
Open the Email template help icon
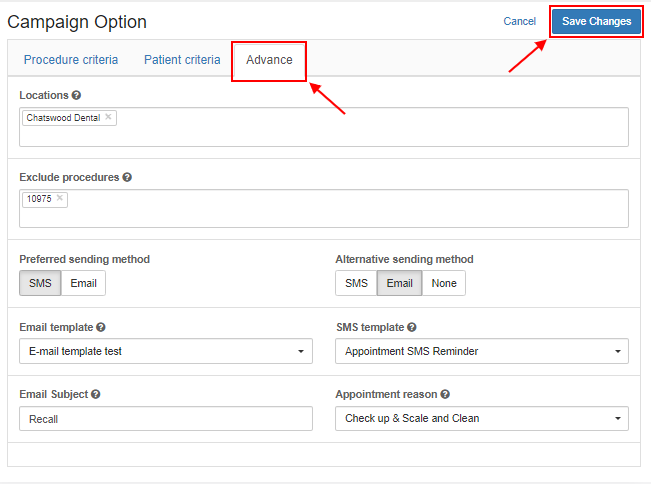[101, 327]
